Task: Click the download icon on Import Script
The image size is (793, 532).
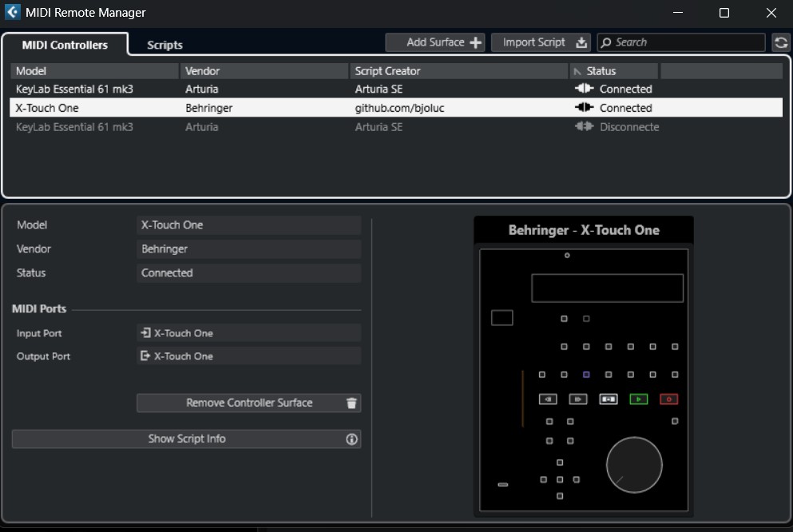Action: point(581,42)
